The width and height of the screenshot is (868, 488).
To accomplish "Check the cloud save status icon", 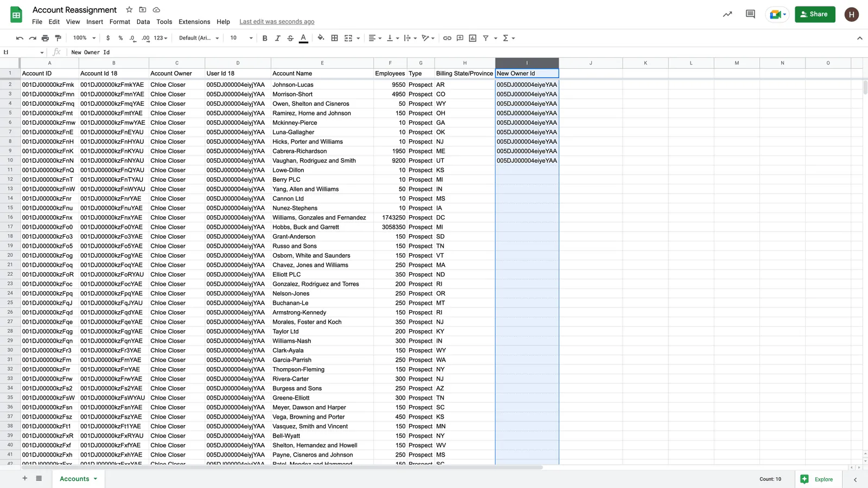I will (x=156, y=10).
